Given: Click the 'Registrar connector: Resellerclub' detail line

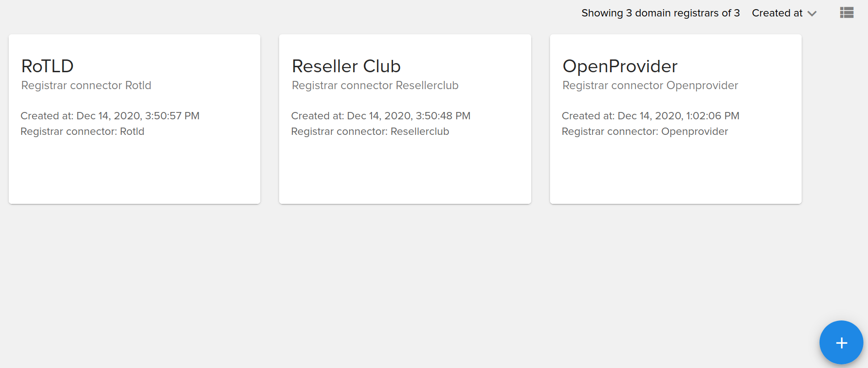Looking at the screenshot, I should pos(370,132).
